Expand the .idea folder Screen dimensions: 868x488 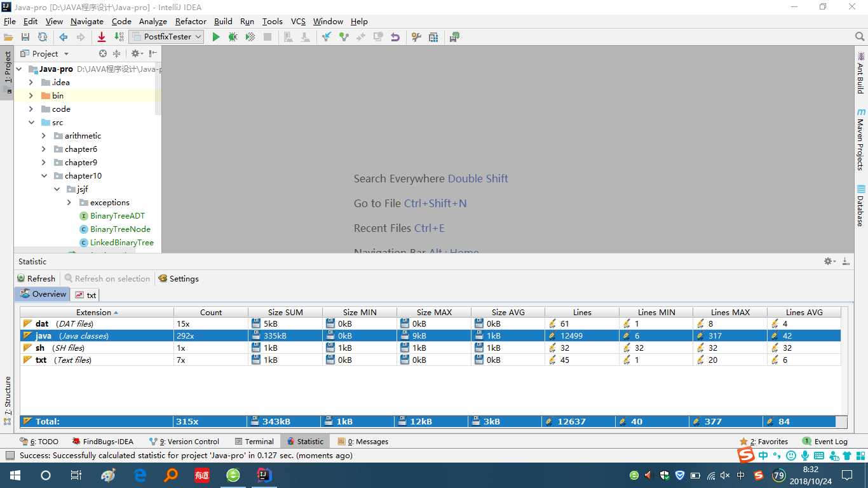coord(31,82)
